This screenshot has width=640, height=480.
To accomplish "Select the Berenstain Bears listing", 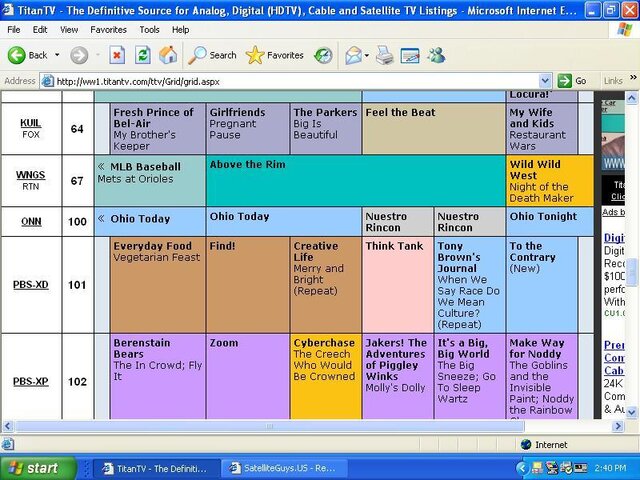I will (158, 376).
